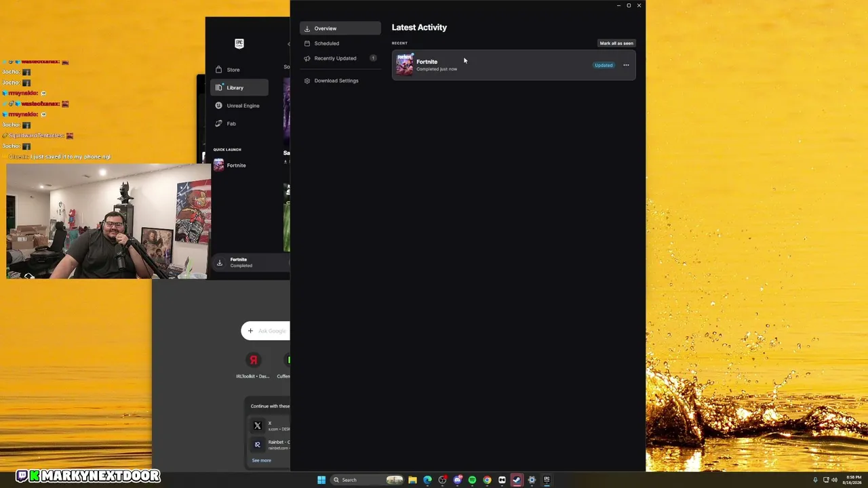868x488 pixels.
Task: Click the Library icon in the launcher sidebar
Action: tap(218, 87)
